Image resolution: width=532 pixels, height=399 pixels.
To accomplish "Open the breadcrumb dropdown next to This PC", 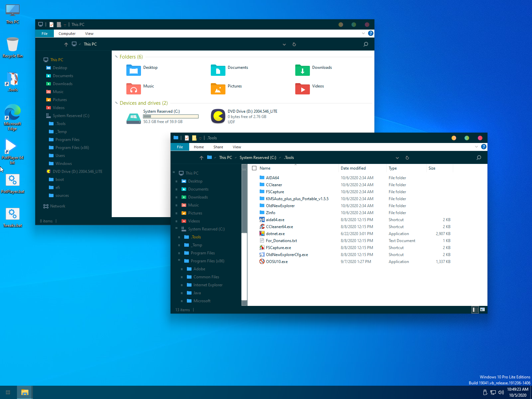I will coord(80,44).
